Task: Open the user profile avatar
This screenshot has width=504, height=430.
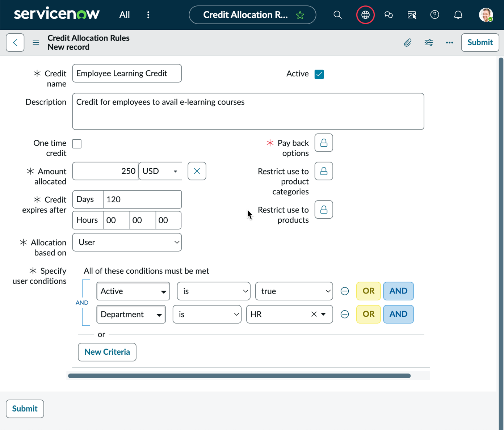Action: click(x=486, y=15)
